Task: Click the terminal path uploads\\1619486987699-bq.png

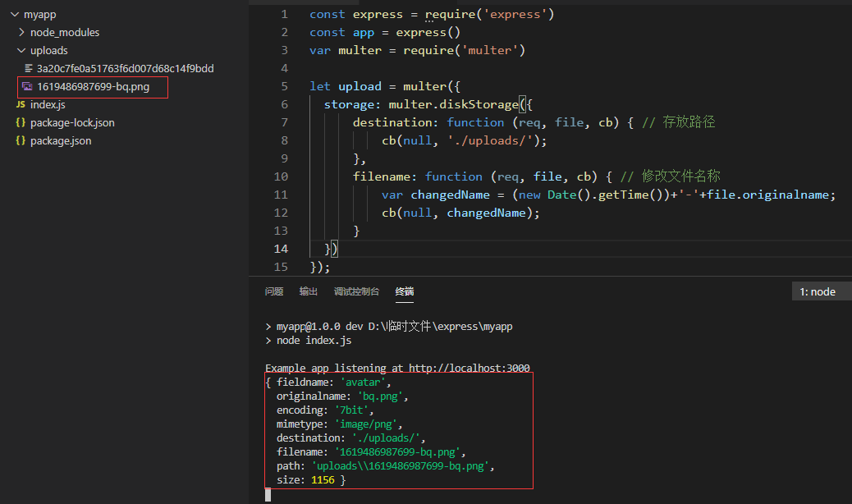Action: click(x=401, y=466)
